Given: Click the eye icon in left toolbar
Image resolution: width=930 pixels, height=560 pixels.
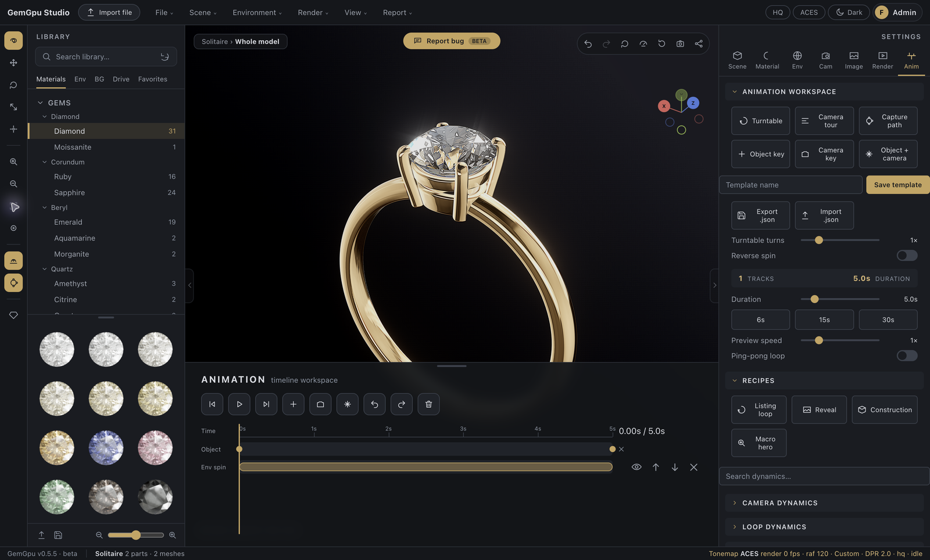Looking at the screenshot, I should click(x=13, y=41).
